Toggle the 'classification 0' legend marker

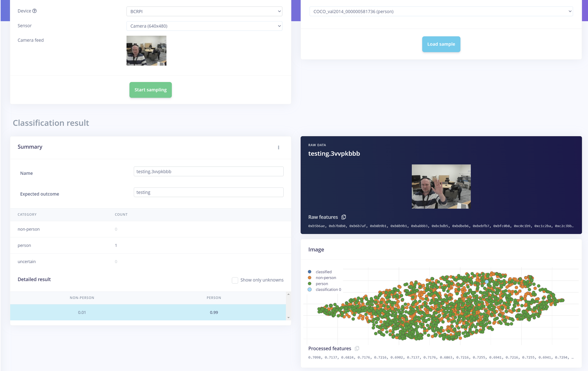point(310,290)
